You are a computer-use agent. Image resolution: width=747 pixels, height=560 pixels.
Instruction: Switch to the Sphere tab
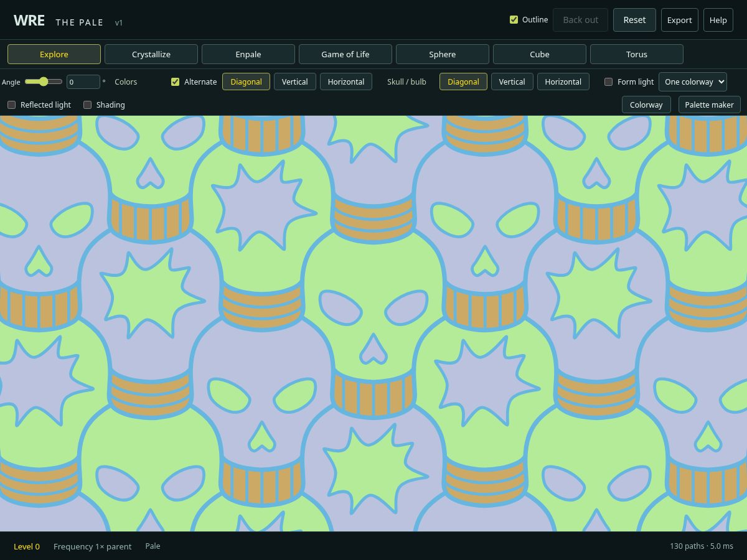443,54
